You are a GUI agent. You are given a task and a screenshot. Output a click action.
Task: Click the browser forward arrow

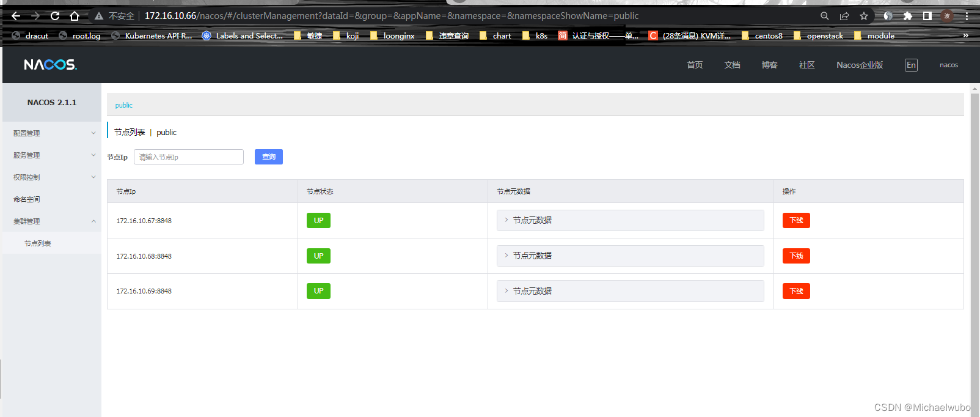coord(35,16)
